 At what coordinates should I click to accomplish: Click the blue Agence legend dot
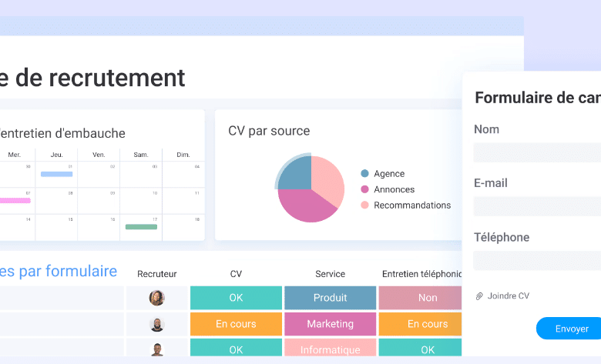point(364,174)
